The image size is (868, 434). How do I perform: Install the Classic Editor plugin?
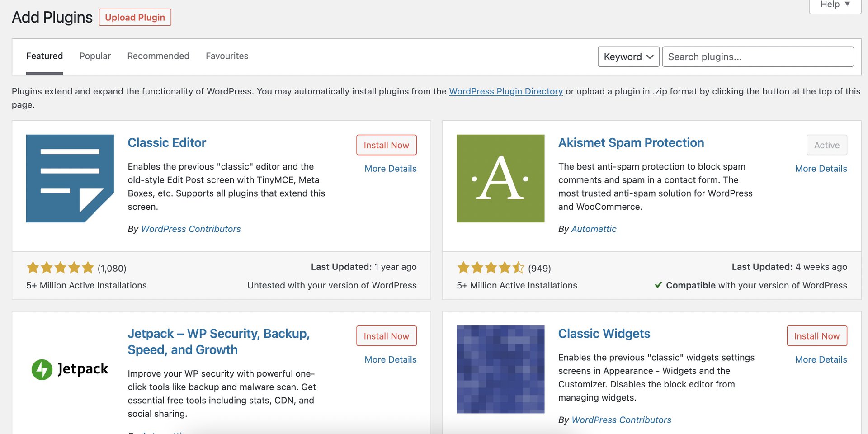tap(386, 145)
